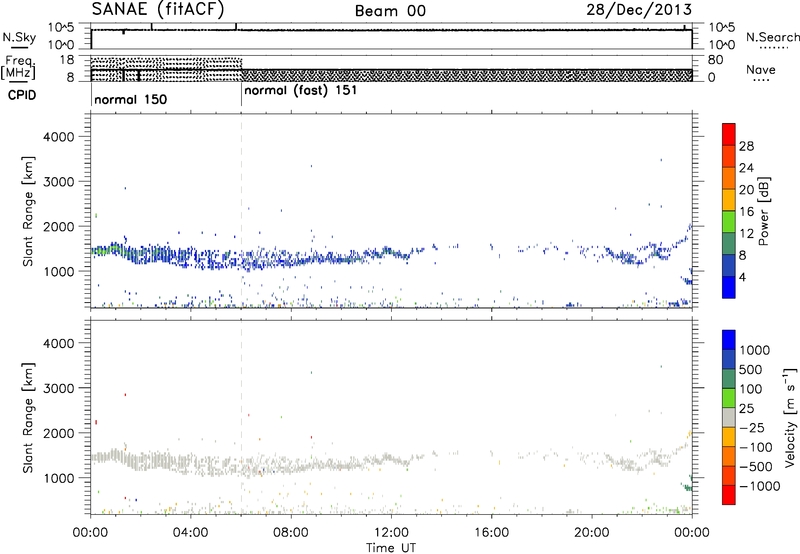Click the 'Velocity [m s-1]' colorbar title
This screenshot has width=800, height=554.
point(790,417)
